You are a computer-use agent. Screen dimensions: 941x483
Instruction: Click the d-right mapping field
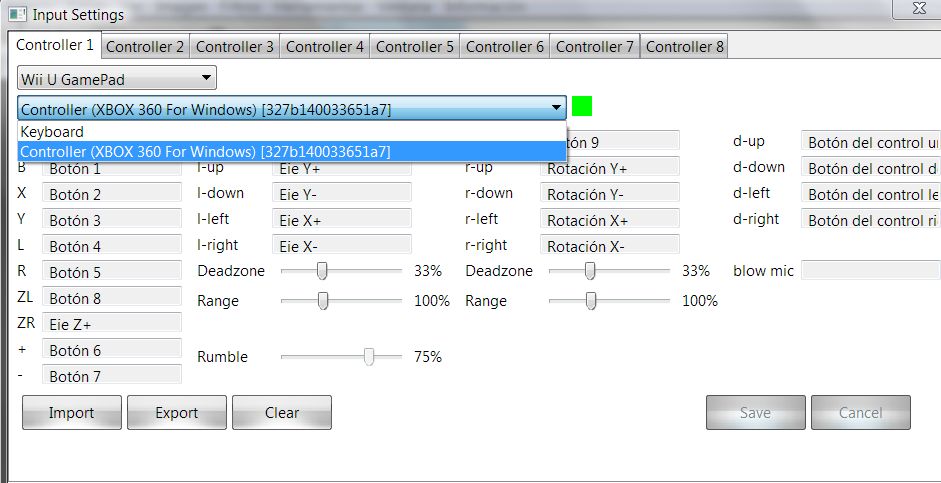coord(871,220)
